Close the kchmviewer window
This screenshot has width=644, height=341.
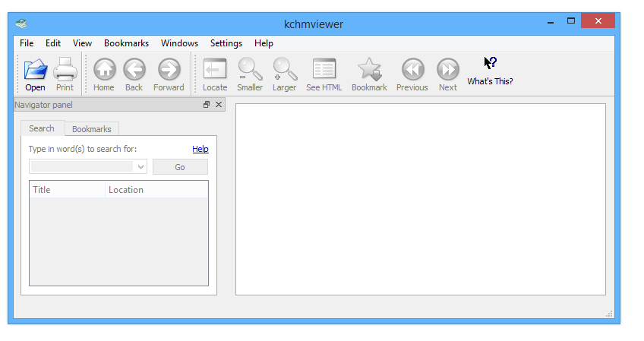coord(598,21)
